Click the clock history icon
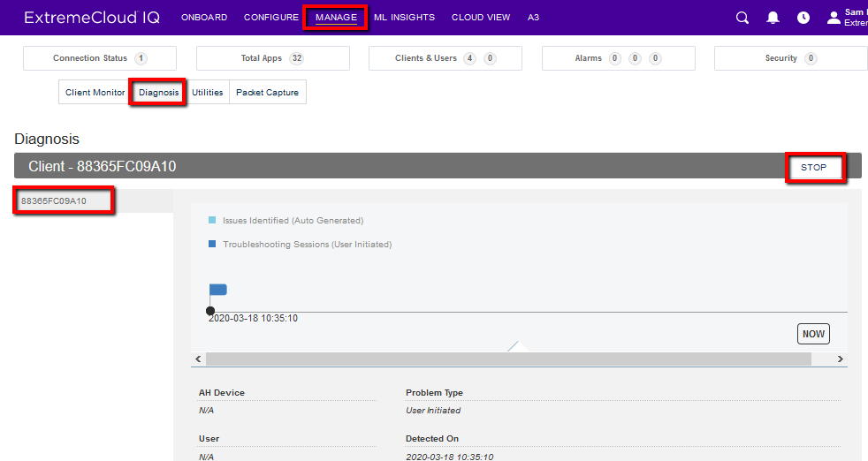This screenshot has width=868, height=461. point(803,18)
